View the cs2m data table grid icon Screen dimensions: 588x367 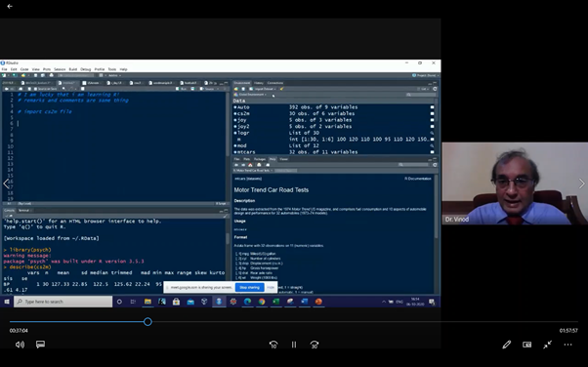click(x=432, y=113)
